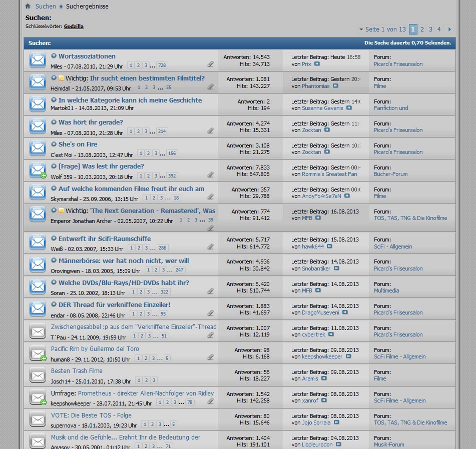
Task: Click the Godzilla keyword link
Action: (x=74, y=26)
